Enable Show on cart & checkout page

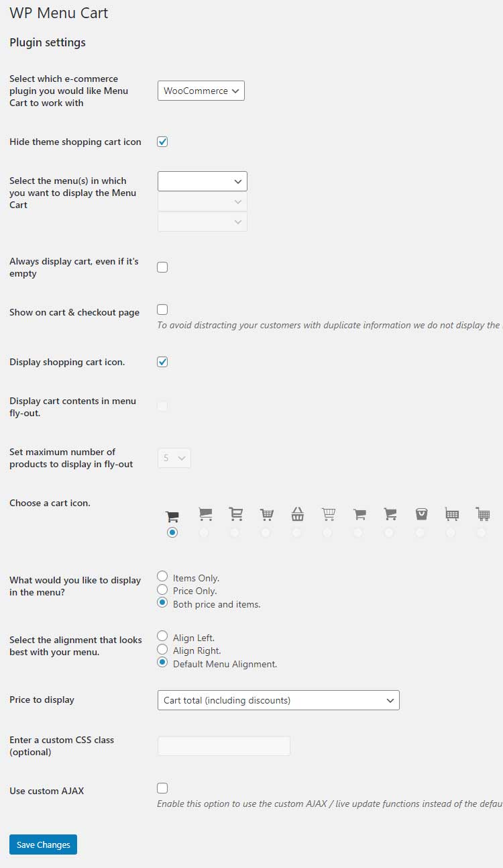(162, 309)
